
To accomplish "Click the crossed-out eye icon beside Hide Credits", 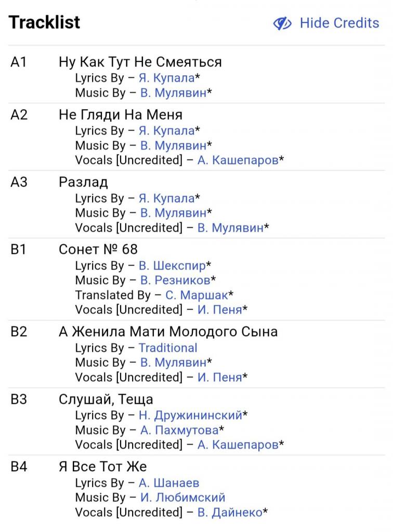I will coord(283,23).
